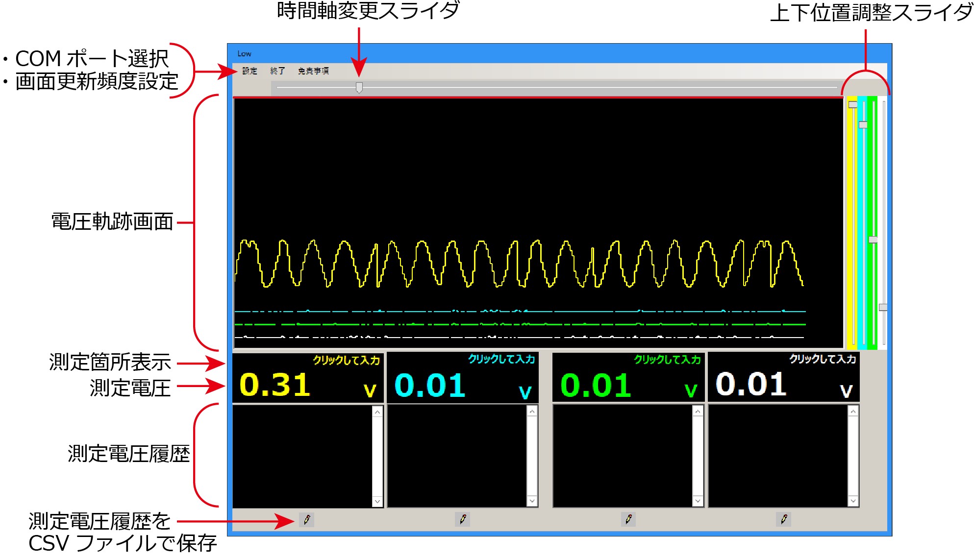Click the time axis slider thumb

[359, 88]
